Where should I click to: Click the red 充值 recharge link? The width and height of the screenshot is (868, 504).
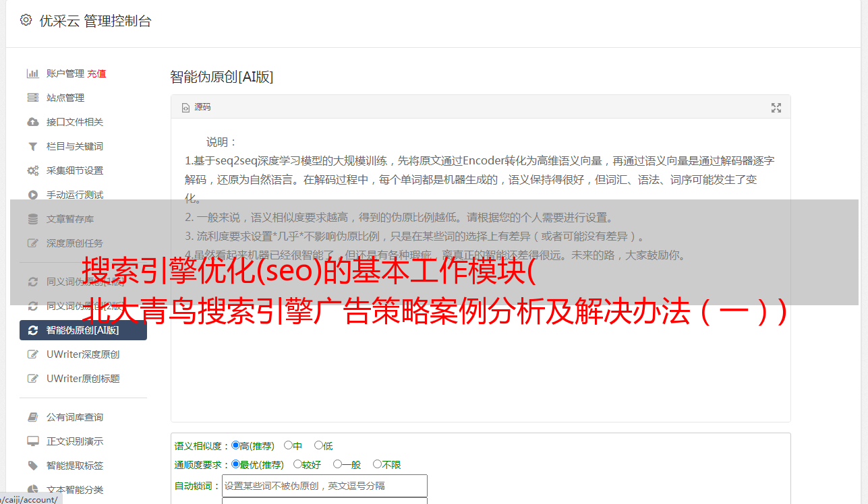click(x=96, y=73)
